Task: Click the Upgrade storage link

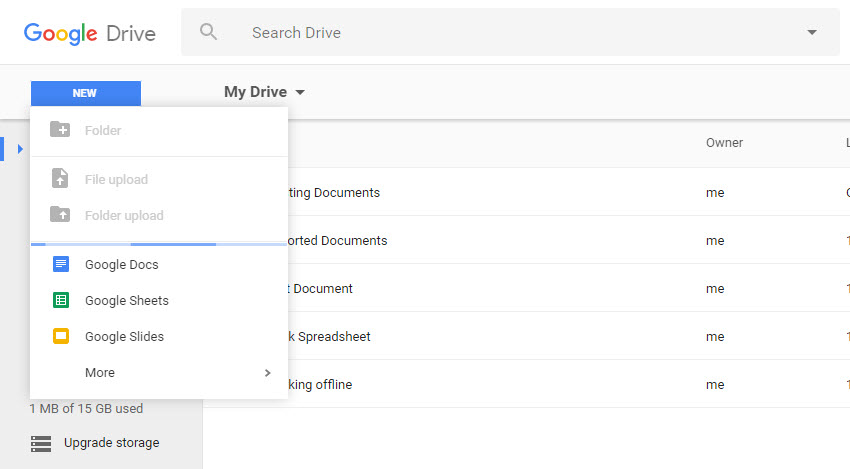Action: [x=112, y=443]
